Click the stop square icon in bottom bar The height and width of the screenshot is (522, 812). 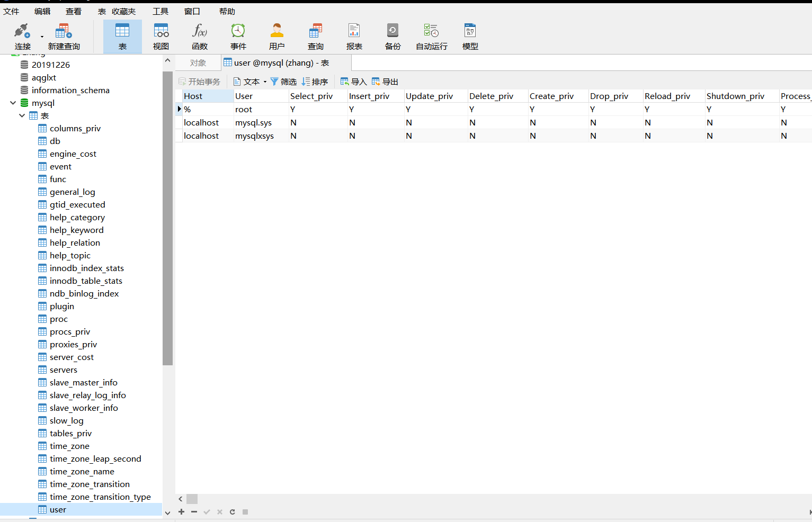click(245, 512)
